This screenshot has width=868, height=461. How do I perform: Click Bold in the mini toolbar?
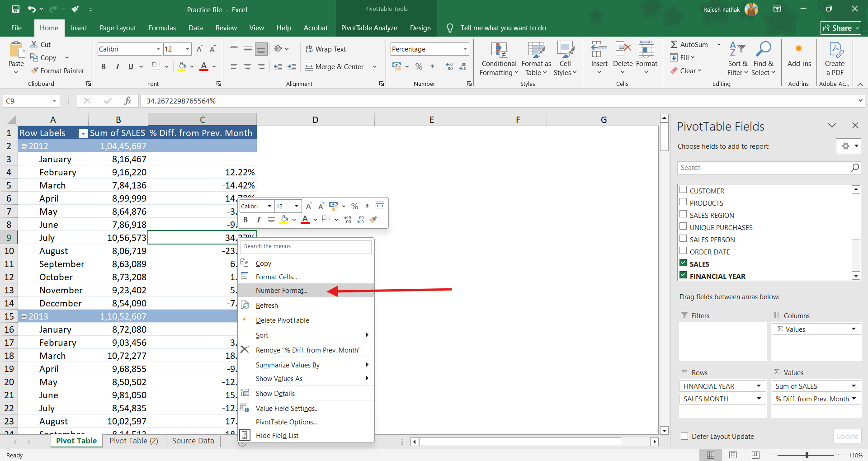[245, 220]
